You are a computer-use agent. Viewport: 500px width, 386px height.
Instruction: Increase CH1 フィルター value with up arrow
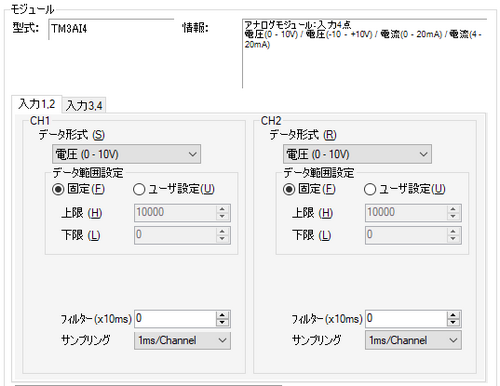coord(222,315)
